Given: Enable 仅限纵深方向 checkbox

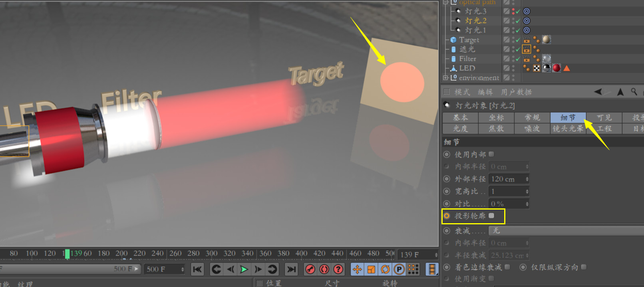Looking at the screenshot, I should pyautogui.click(x=584, y=267).
